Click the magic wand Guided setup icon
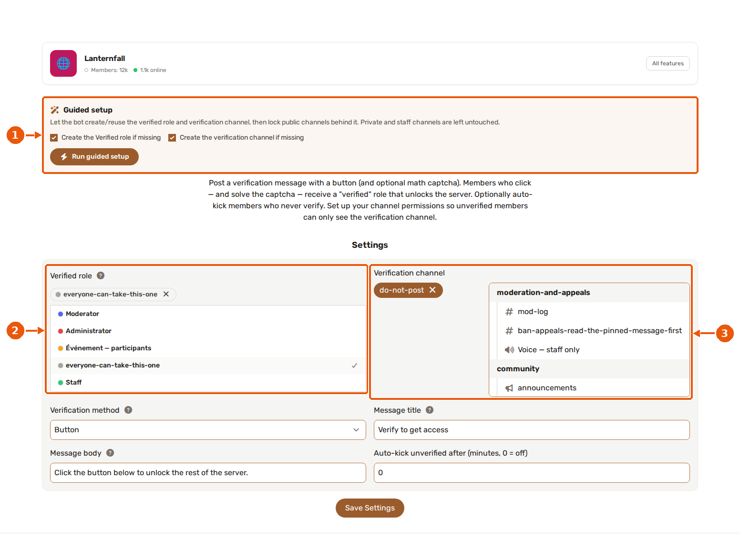The image size is (740, 560). tap(55, 110)
